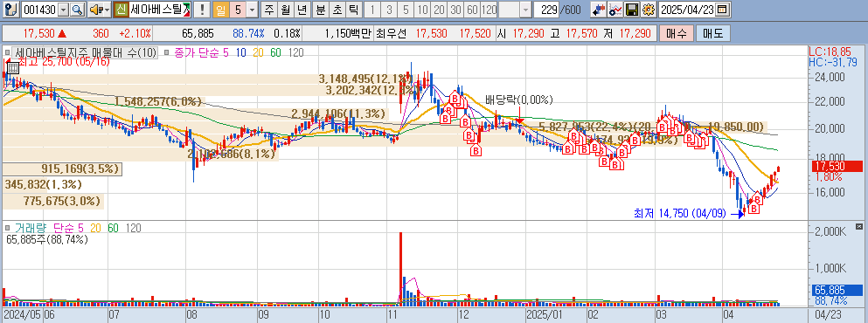The width and height of the screenshot is (868, 323).
Task: Click the 65,885주(88.74%) volume readout
Action: [x=47, y=239]
